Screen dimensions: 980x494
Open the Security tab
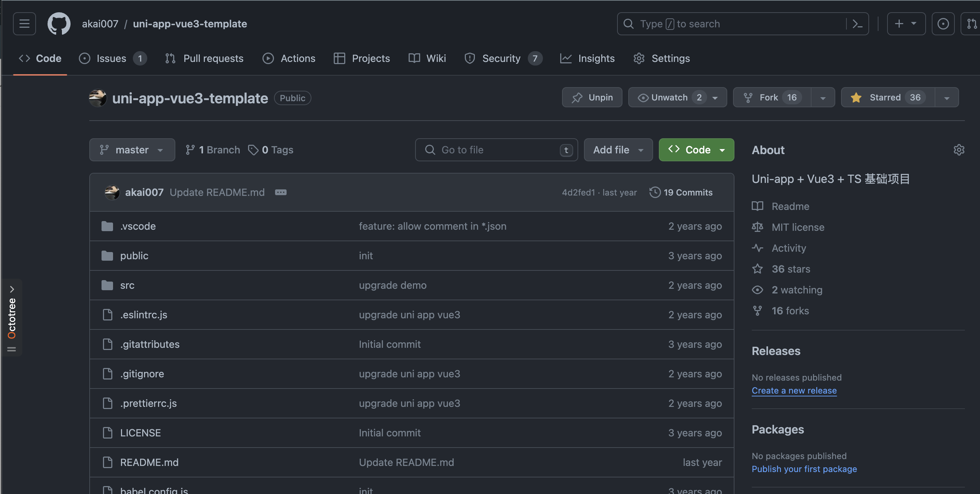click(503, 58)
